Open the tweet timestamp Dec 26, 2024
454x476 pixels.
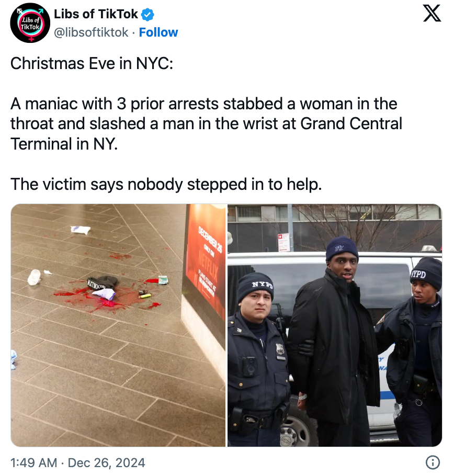click(x=106, y=462)
